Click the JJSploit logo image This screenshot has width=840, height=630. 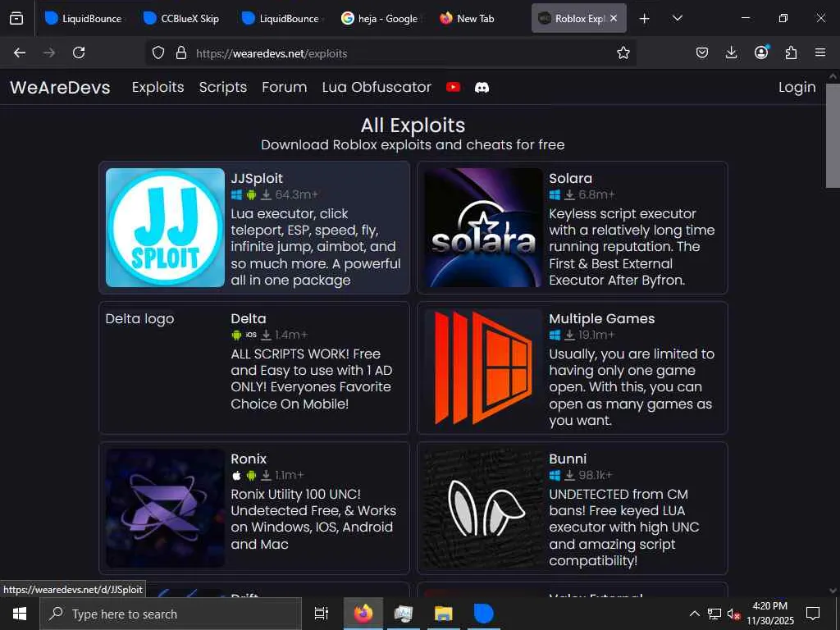point(165,228)
